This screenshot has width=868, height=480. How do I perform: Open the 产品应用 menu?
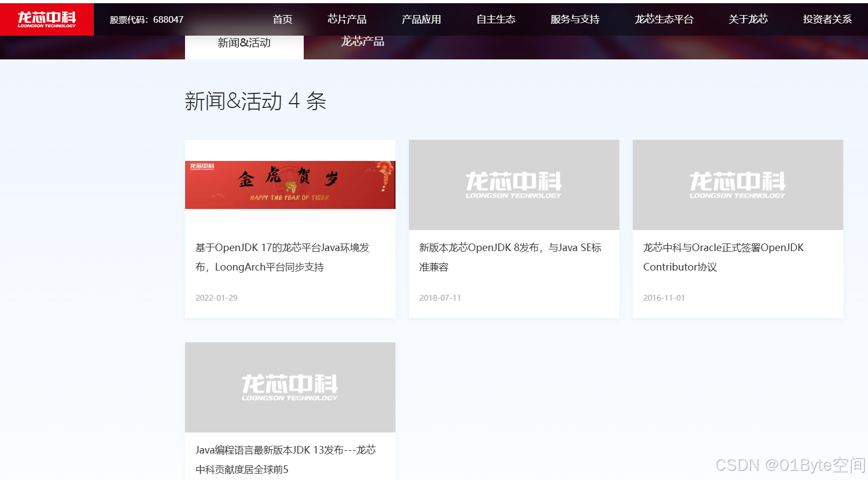[x=421, y=19]
